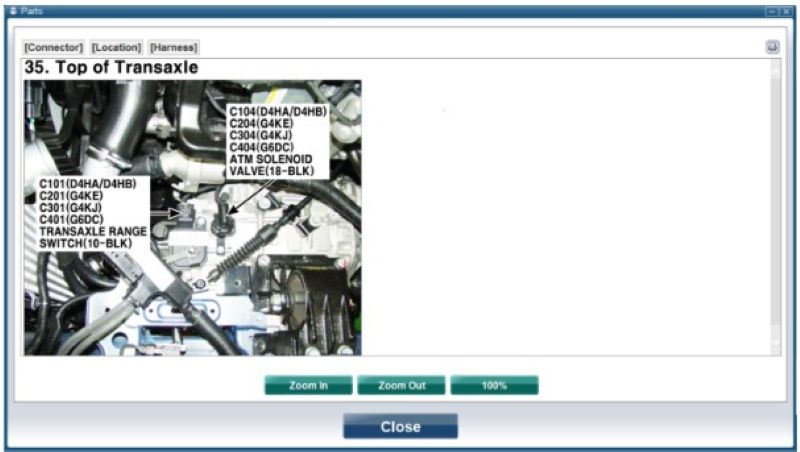
Task: Click the Zoom In button
Action: pyautogui.click(x=308, y=385)
